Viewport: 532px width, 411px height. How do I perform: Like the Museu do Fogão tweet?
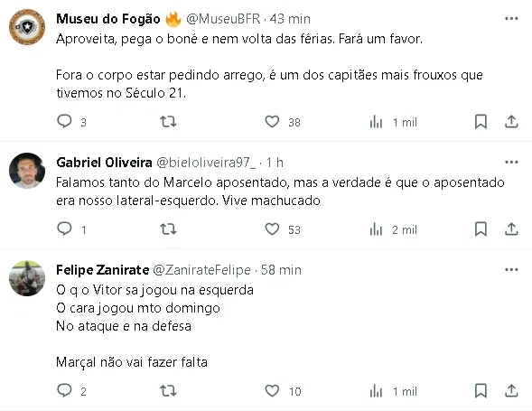pyautogui.click(x=272, y=122)
